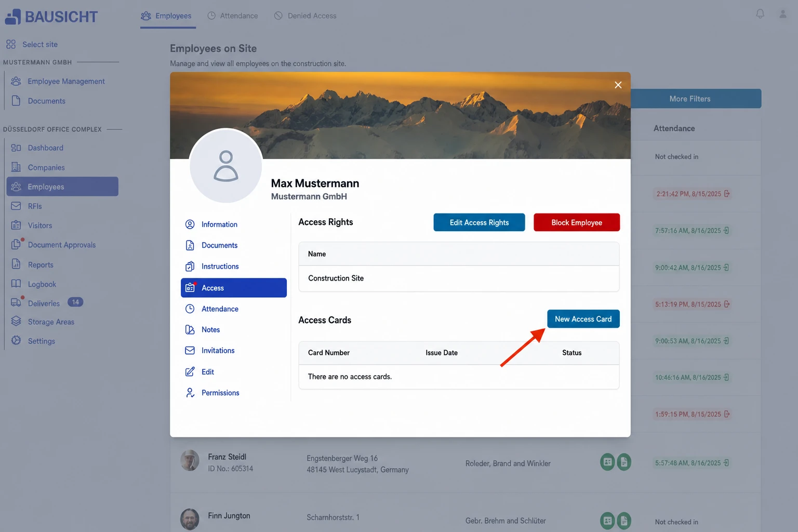
Task: Click Franz Steidl's profile photo
Action: (190, 460)
